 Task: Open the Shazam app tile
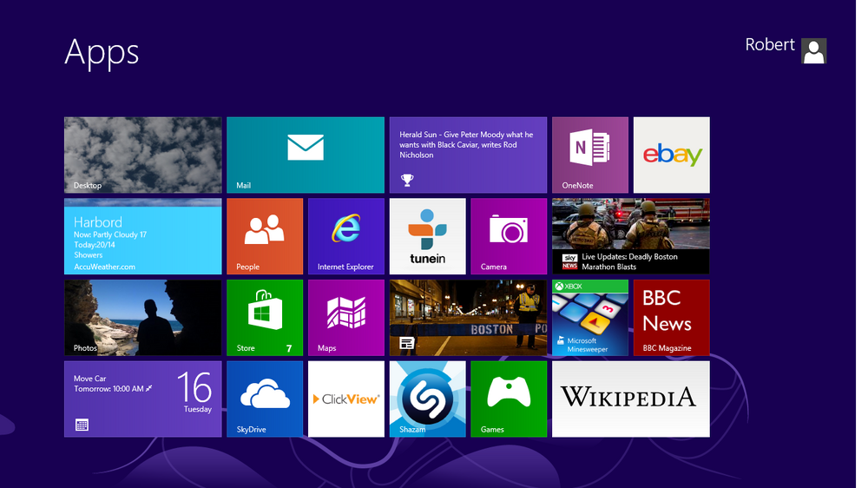coord(427,399)
